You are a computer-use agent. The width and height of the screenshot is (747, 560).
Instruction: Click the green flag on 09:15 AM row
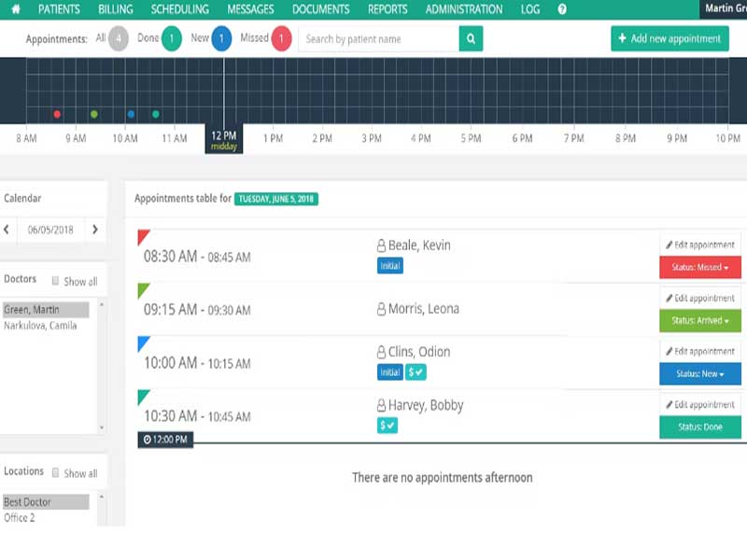pos(143,289)
